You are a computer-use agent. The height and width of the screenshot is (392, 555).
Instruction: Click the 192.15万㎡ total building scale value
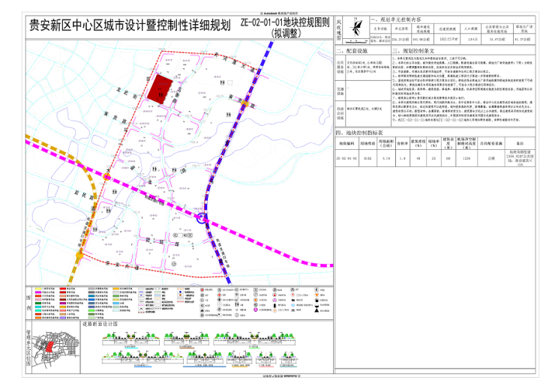448,39
